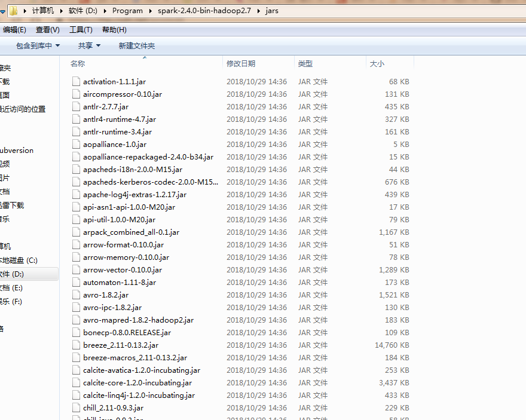Image resolution: width=526 pixels, height=420 pixels.
Task: Click the file icon of aircompressor-0.10.jar
Action: (76, 94)
